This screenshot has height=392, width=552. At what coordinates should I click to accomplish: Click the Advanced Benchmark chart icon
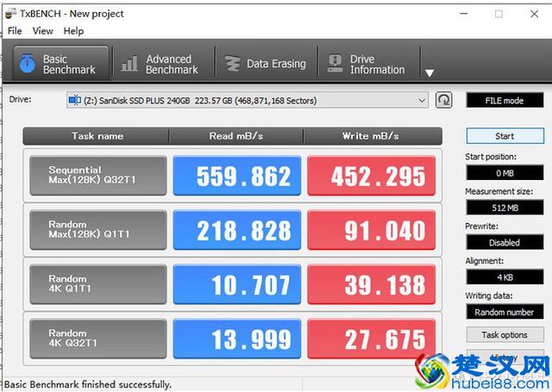click(x=129, y=64)
